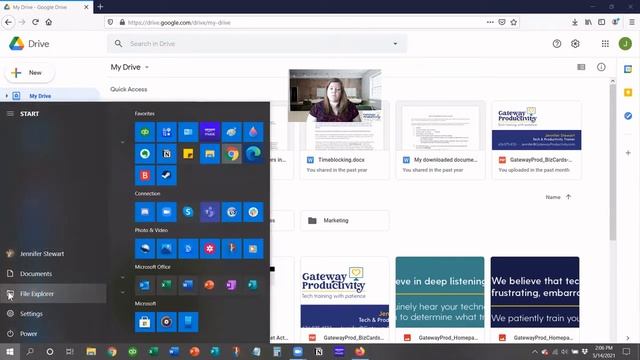This screenshot has height=360, width=640.
Task: Open the red B tile in Favorites
Action: 145,176
